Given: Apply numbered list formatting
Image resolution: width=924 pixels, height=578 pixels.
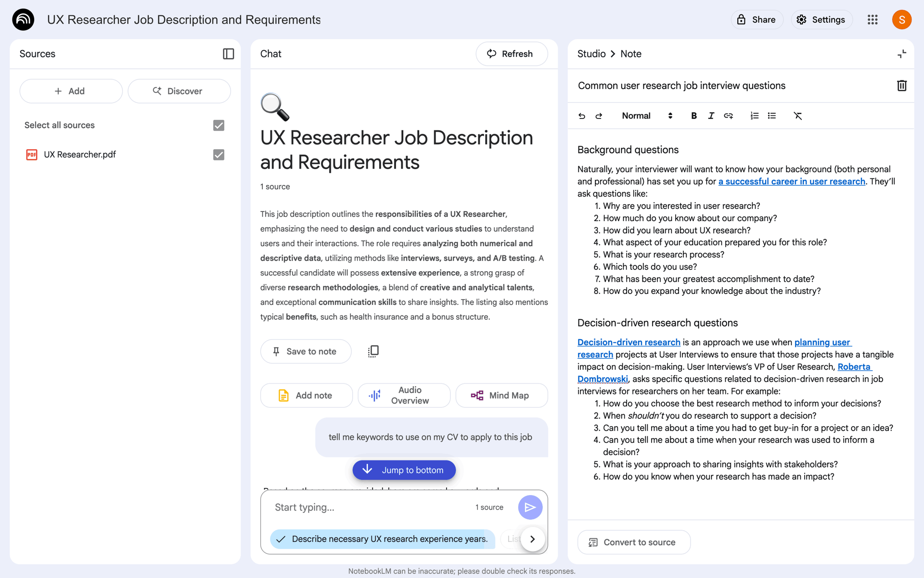Looking at the screenshot, I should tap(754, 116).
